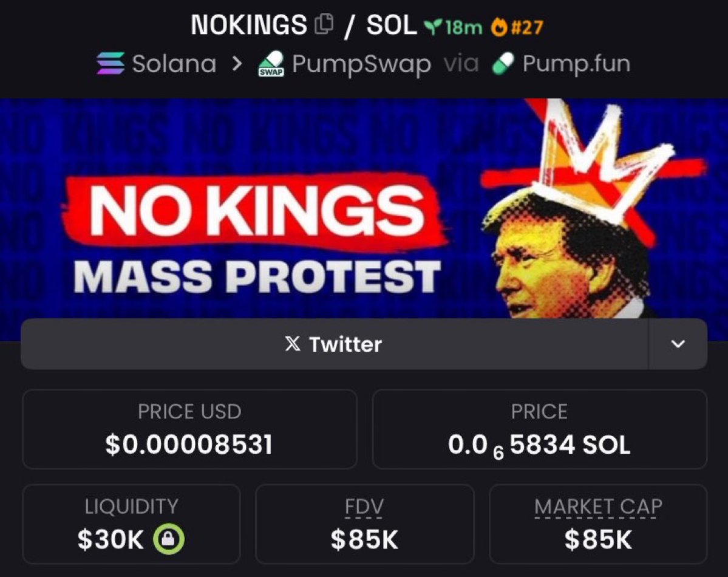Click the X logo beside Twitter
728x577 pixels.
click(x=293, y=344)
